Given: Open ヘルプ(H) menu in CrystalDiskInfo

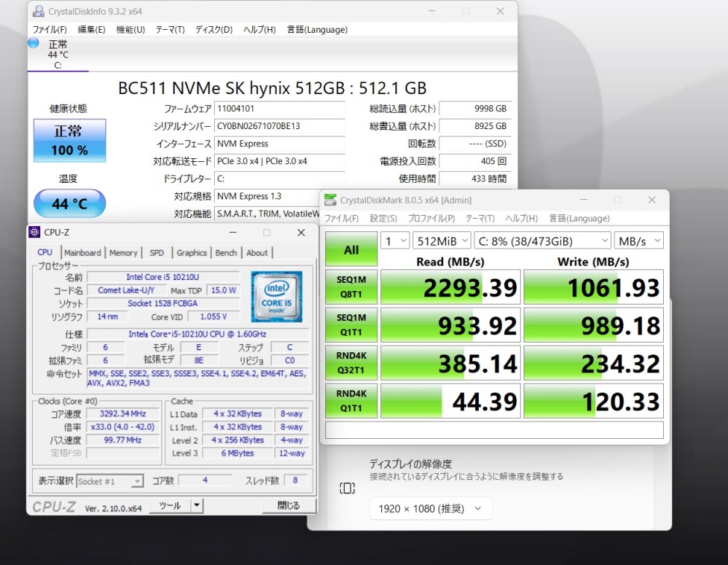Looking at the screenshot, I should click(x=260, y=30).
